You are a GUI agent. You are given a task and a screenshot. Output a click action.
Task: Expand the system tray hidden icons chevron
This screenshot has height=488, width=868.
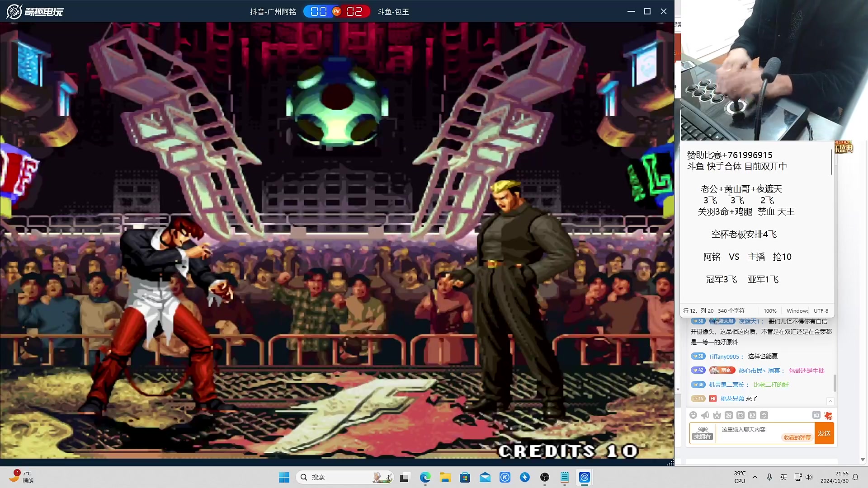pos(755,477)
